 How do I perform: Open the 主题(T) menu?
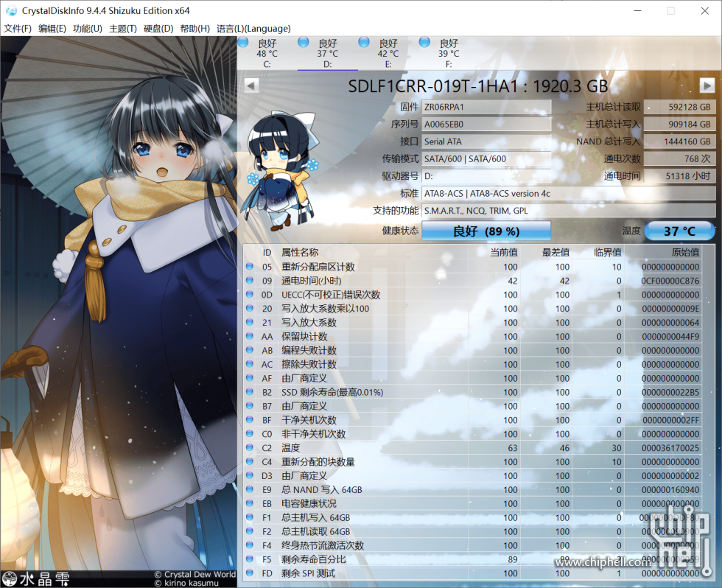(123, 29)
